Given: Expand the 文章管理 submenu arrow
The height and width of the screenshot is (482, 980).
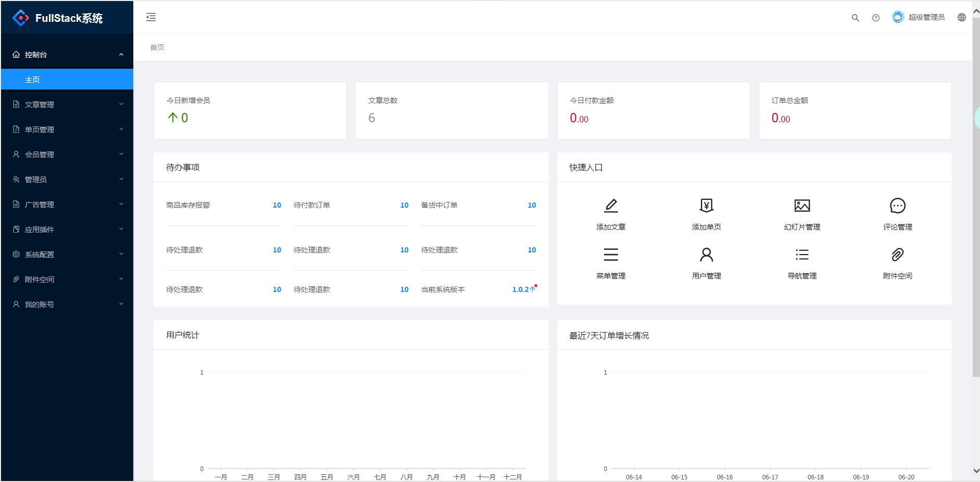Looking at the screenshot, I should tap(121, 104).
